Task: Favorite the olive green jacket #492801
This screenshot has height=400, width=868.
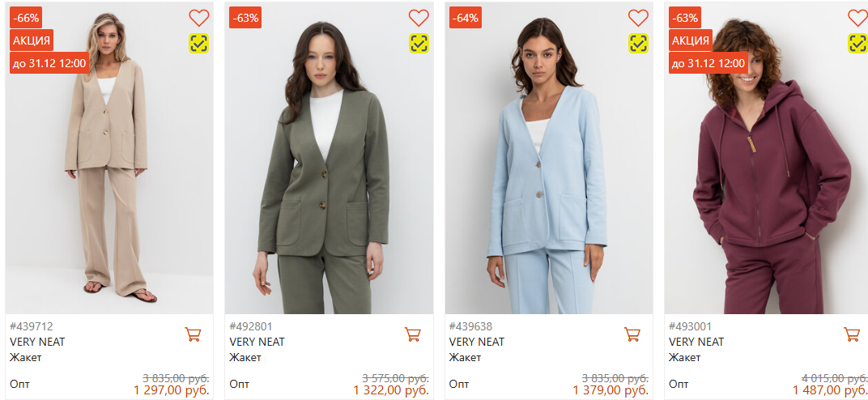Action: tap(419, 18)
